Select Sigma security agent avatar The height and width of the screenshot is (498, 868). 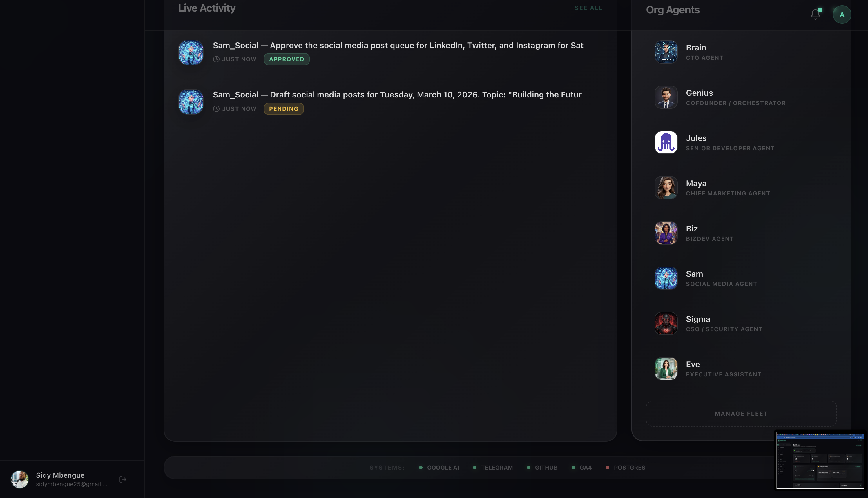point(666,324)
